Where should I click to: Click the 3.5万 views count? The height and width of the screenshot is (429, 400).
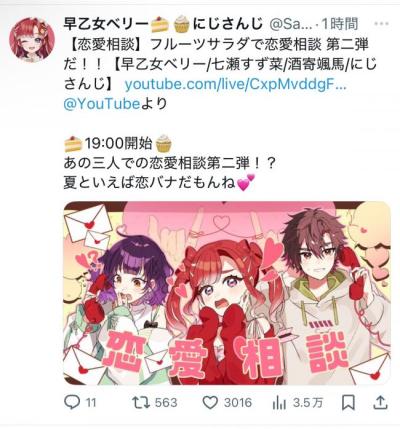308,403
